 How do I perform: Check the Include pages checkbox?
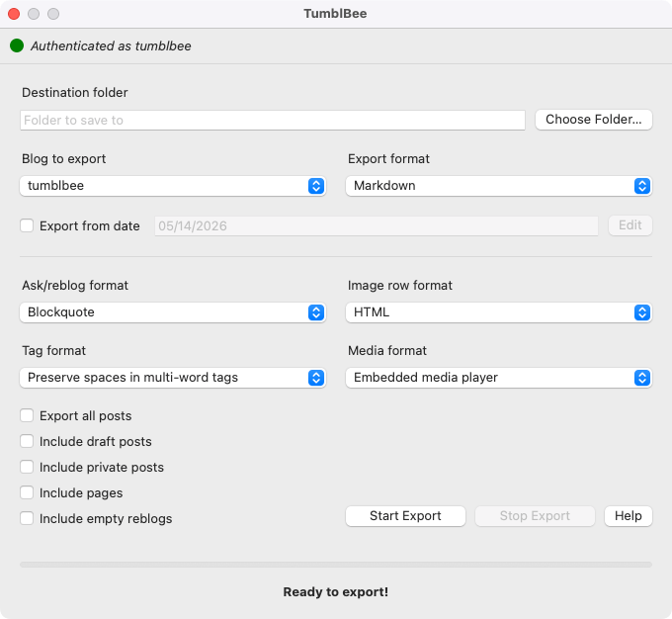pos(27,492)
